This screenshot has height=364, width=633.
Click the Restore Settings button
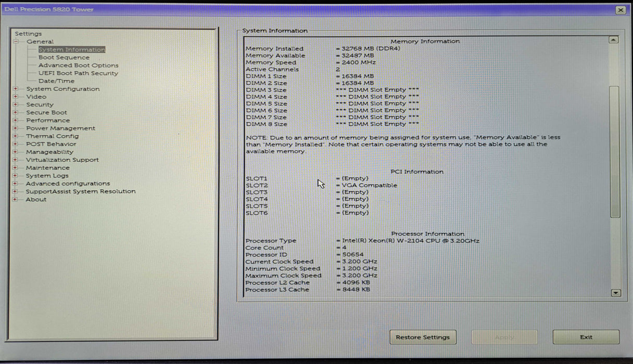[423, 337]
